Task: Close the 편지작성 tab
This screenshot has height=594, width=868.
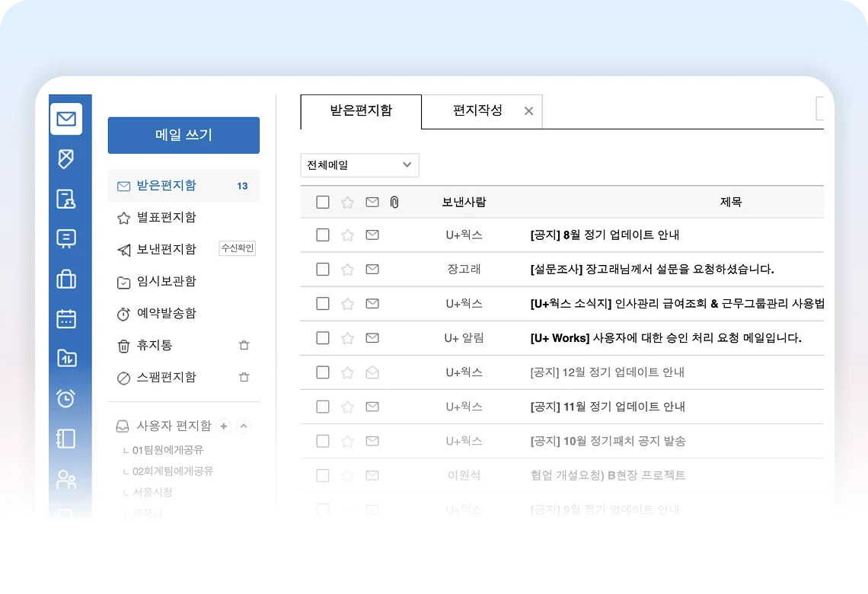Action: 528,111
